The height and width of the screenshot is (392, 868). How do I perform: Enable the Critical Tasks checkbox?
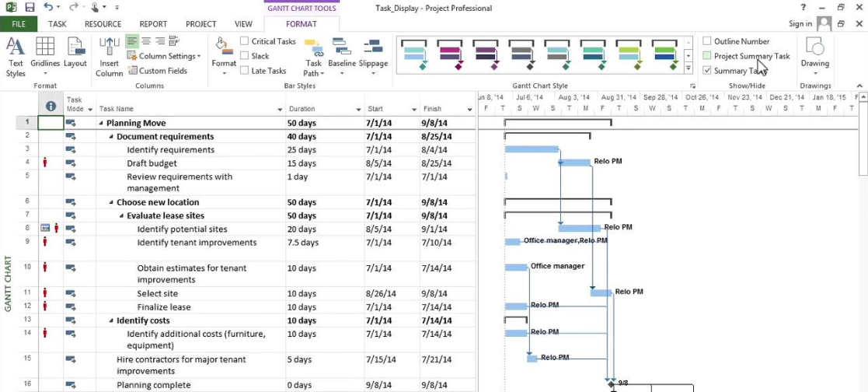[x=244, y=41]
